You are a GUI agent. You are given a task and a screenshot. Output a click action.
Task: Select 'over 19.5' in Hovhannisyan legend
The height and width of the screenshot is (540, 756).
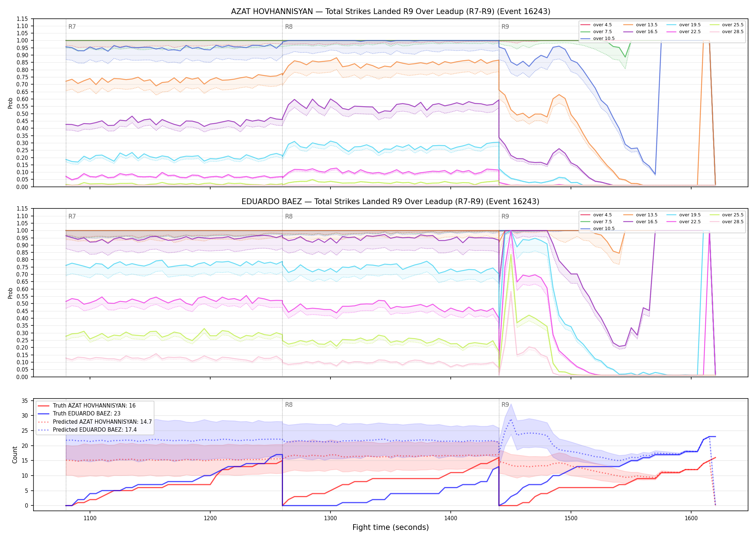pyautogui.click(x=684, y=25)
